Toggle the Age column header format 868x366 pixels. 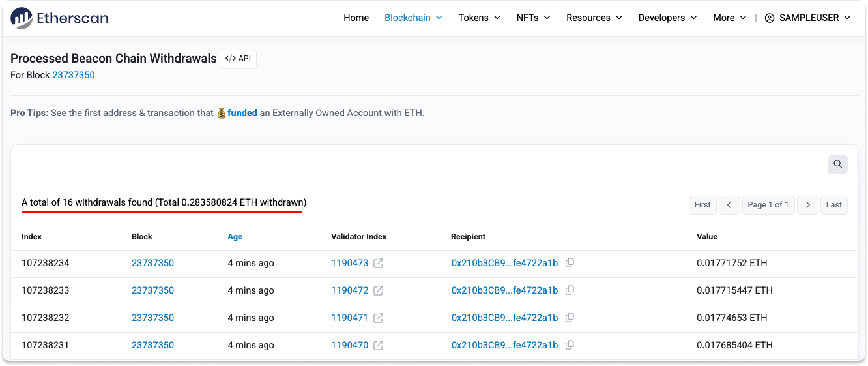coord(235,236)
